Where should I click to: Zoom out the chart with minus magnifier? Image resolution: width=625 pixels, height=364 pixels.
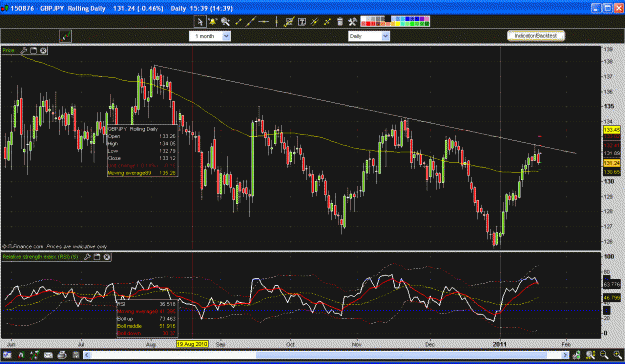coord(604,355)
